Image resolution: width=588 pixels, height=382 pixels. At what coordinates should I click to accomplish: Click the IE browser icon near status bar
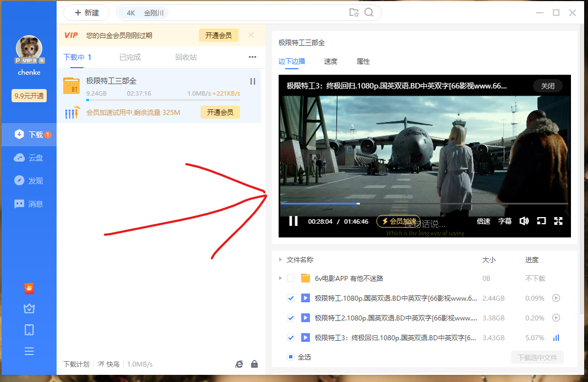pyautogui.click(x=238, y=364)
